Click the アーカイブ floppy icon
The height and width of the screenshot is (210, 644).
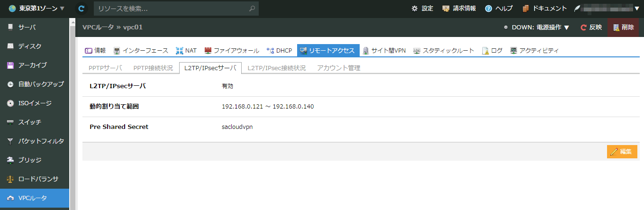(10, 65)
